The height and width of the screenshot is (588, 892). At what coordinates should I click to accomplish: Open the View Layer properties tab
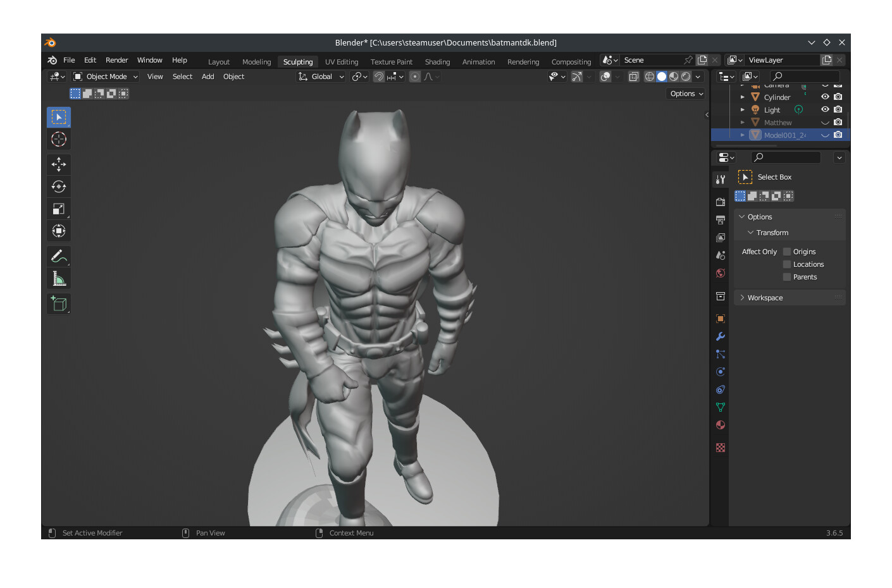(x=721, y=238)
